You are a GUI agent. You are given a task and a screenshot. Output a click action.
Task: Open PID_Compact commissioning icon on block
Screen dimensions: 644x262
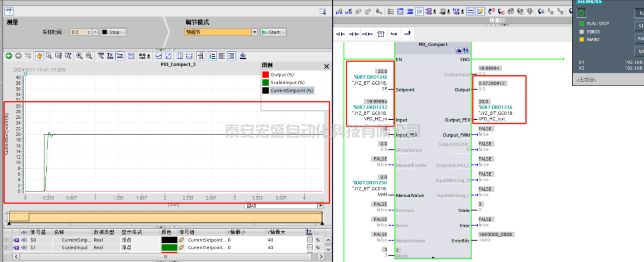coord(466,51)
